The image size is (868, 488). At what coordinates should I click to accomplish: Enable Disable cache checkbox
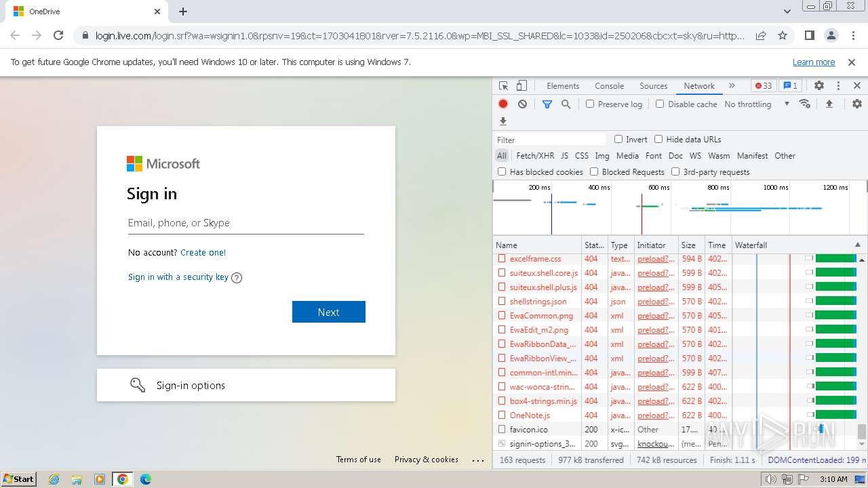[660, 104]
